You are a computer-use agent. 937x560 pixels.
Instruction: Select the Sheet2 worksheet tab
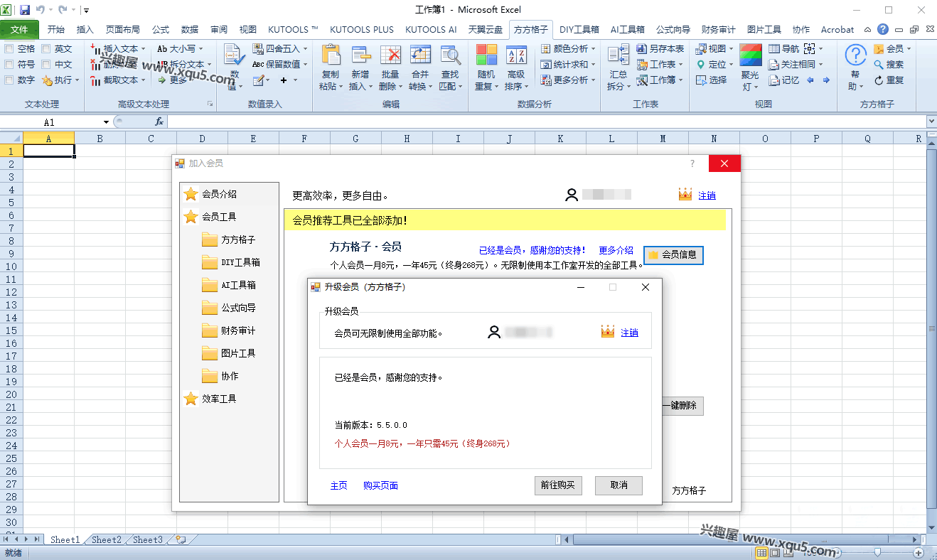(107, 540)
